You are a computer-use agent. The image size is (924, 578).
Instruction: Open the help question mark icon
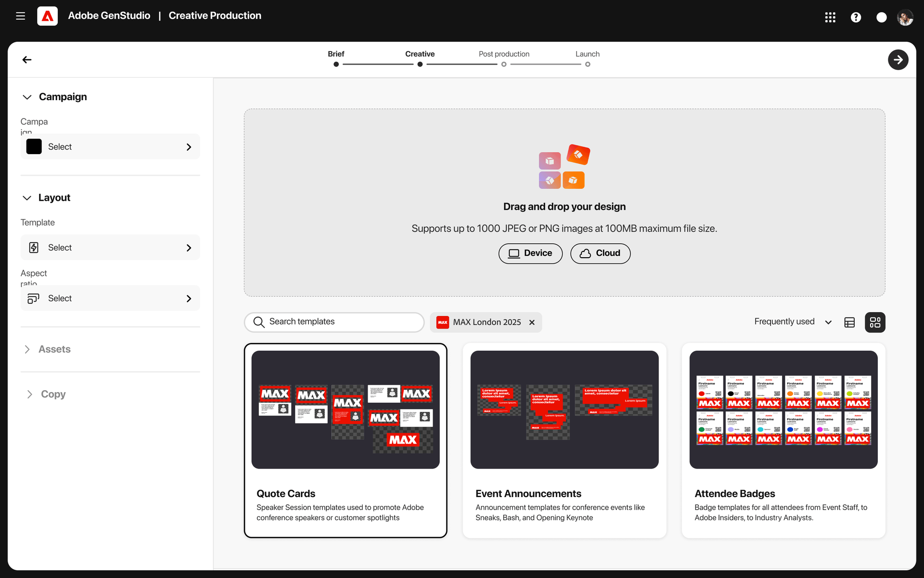tap(856, 17)
